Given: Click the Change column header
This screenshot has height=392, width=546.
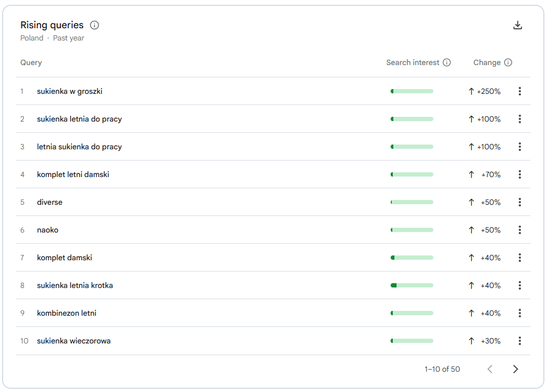Looking at the screenshot, I should tap(487, 62).
